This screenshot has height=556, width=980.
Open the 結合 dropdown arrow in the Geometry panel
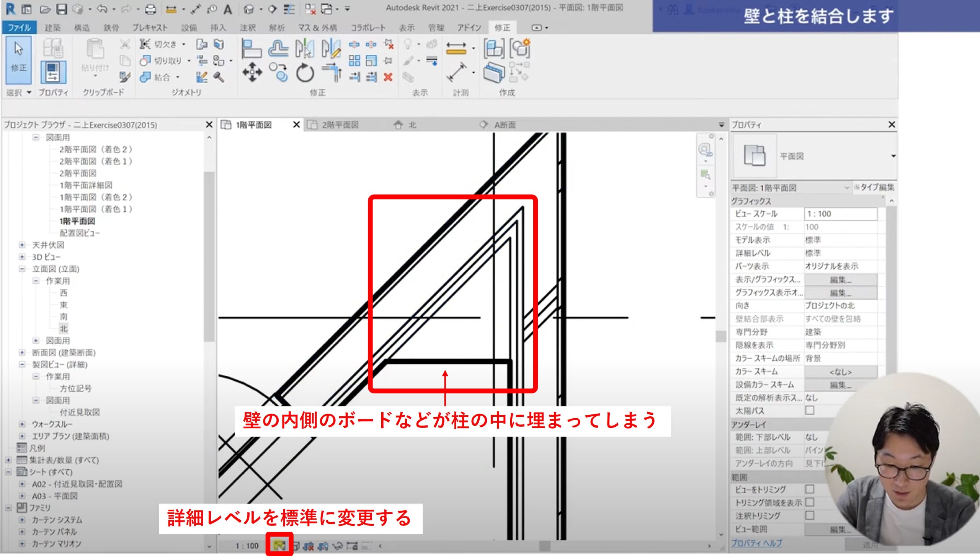coord(178,77)
